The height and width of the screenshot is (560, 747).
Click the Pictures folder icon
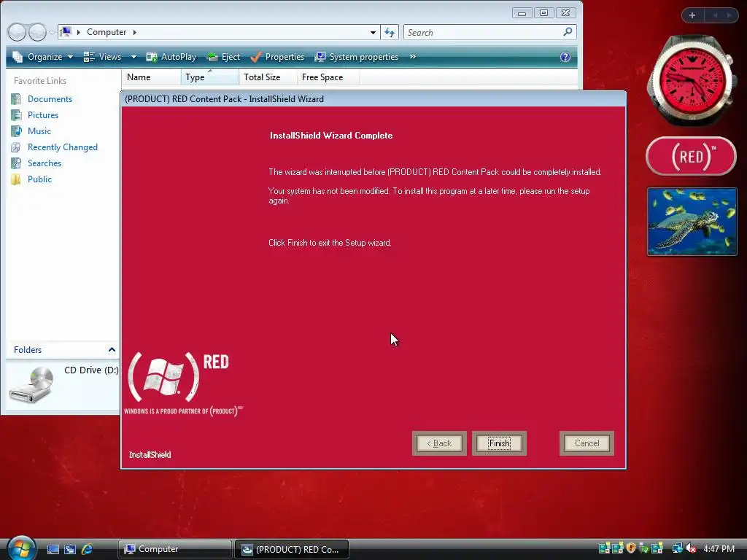16,115
